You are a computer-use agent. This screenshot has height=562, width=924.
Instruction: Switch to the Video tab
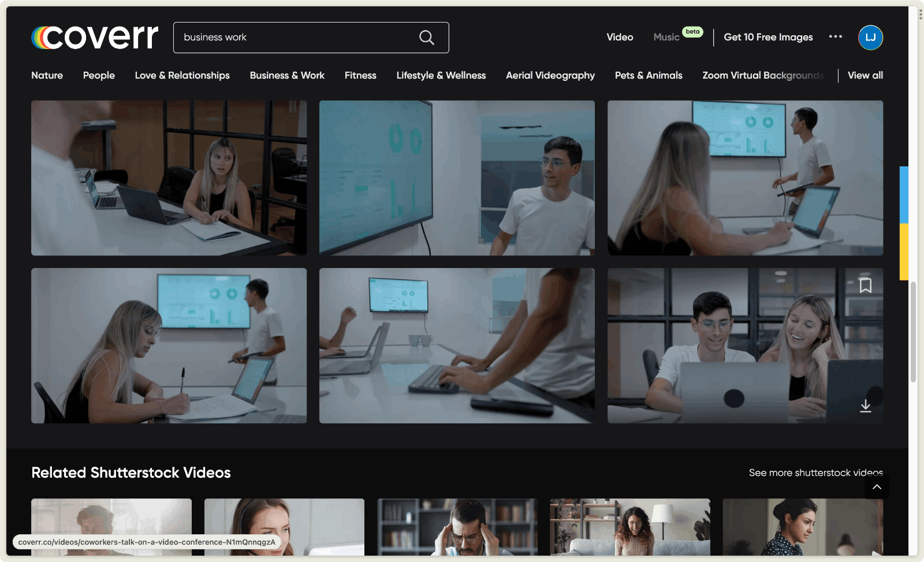tap(620, 37)
